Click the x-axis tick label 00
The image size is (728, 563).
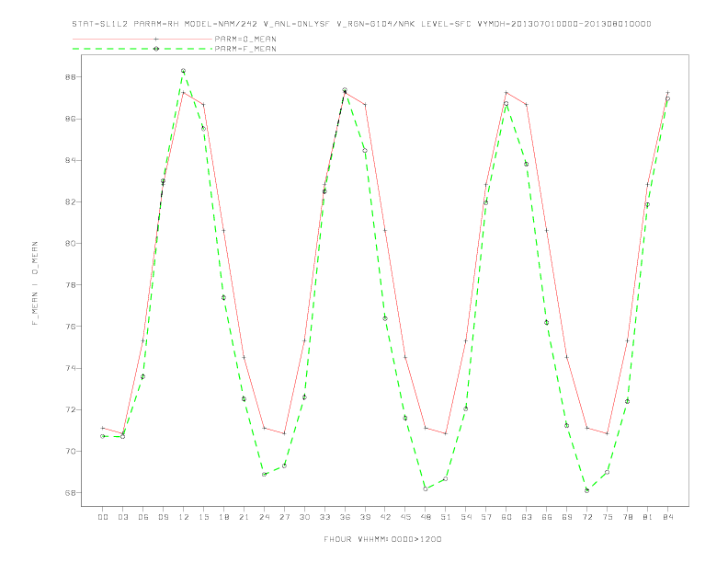103,517
